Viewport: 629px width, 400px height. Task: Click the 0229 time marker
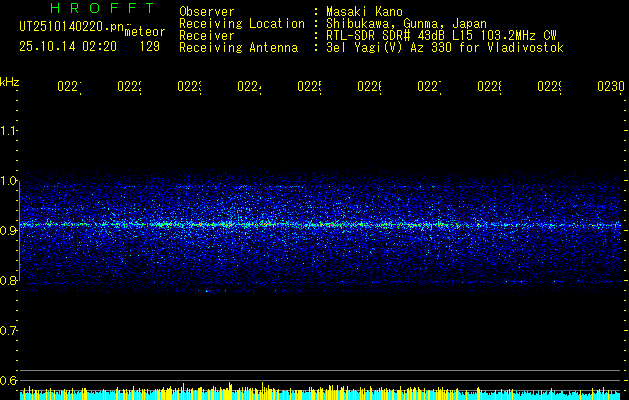(x=549, y=87)
